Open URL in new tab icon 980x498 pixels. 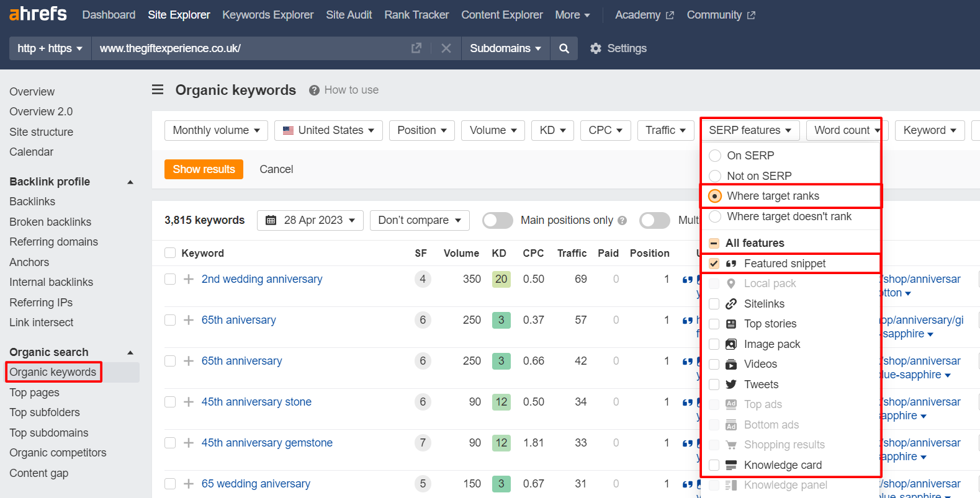[416, 48]
